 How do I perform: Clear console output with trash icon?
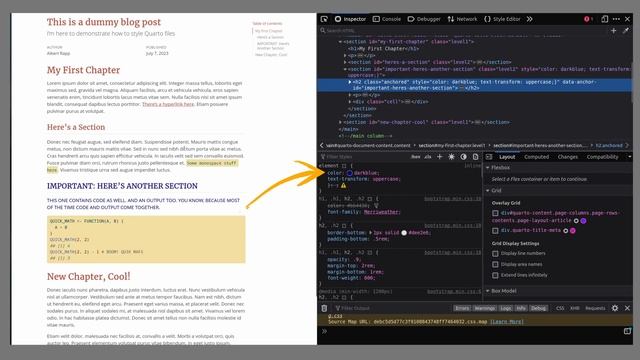click(324, 308)
